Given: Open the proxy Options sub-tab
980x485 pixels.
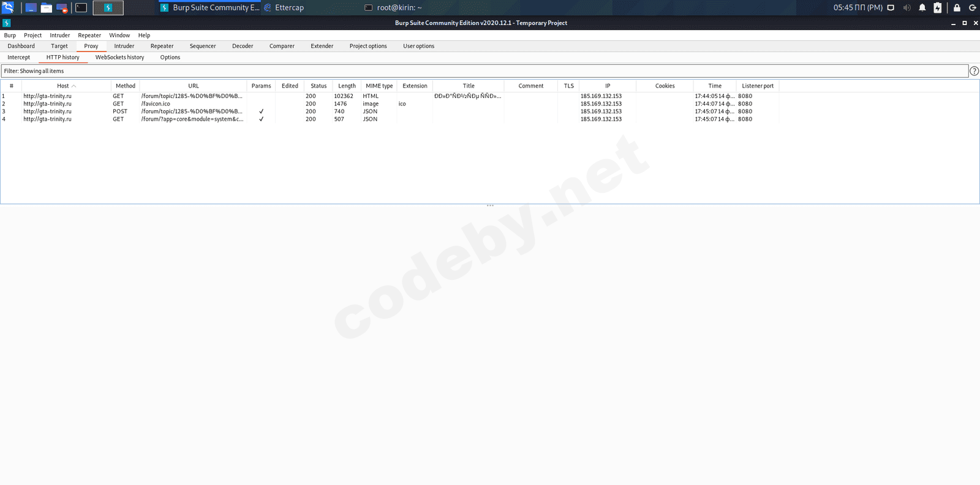Looking at the screenshot, I should 170,58.
